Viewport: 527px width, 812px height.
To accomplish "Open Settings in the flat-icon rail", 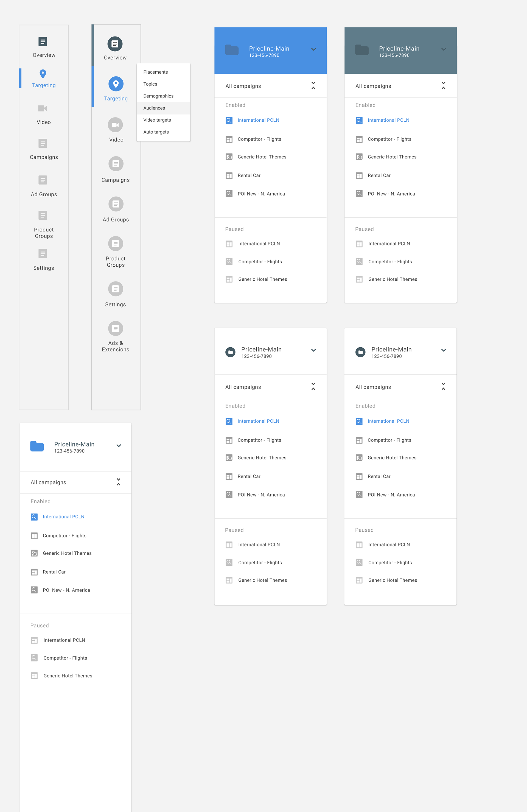I will click(x=43, y=253).
